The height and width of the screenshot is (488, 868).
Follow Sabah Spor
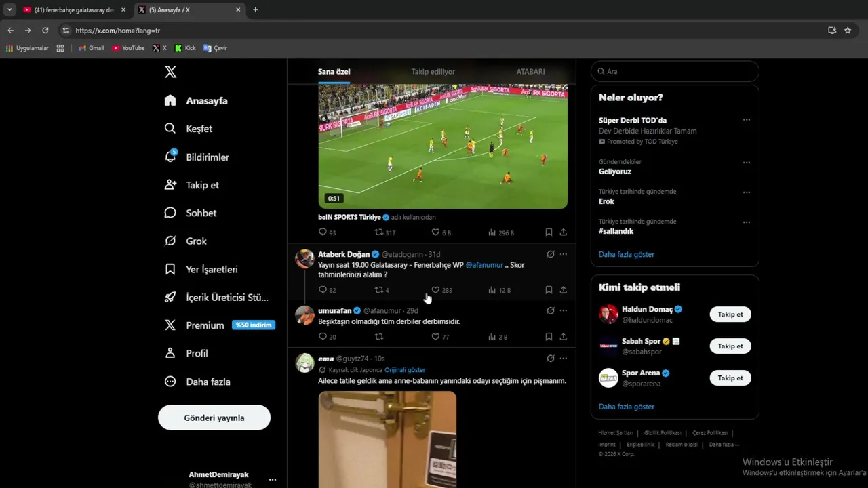click(x=730, y=346)
